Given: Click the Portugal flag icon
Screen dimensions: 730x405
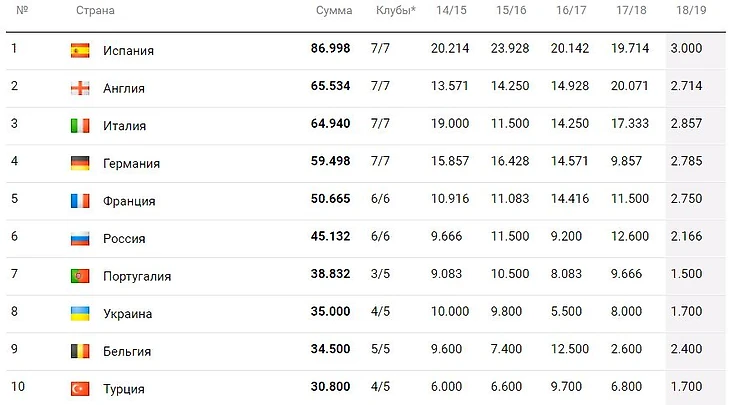Looking at the screenshot, I should coord(80,276).
